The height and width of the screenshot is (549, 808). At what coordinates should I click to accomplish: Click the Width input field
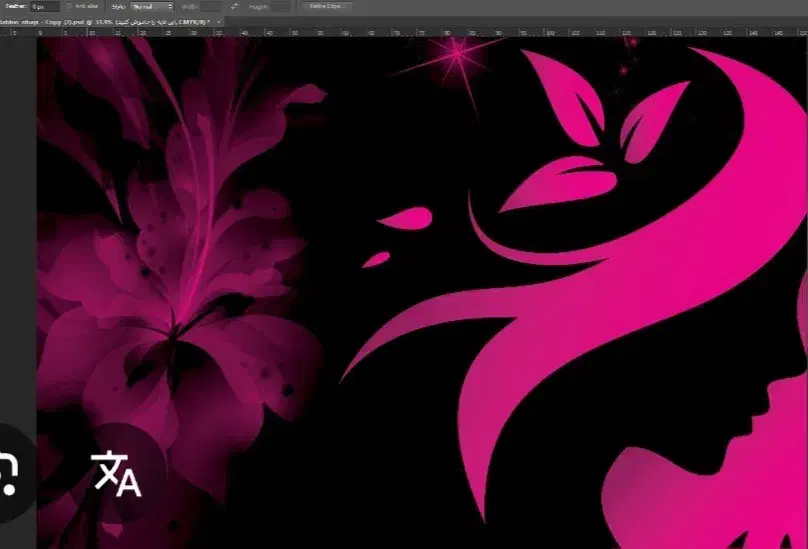pyautogui.click(x=211, y=6)
